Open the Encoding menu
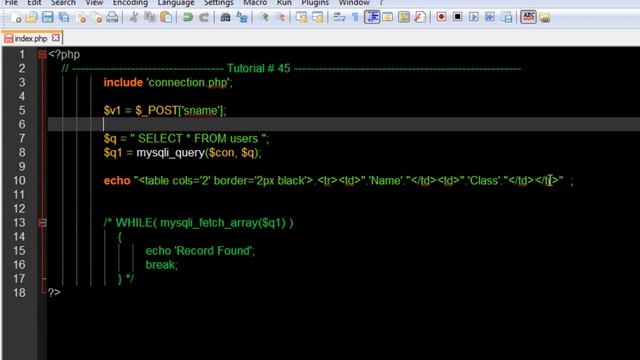640x360 pixels. point(130,3)
